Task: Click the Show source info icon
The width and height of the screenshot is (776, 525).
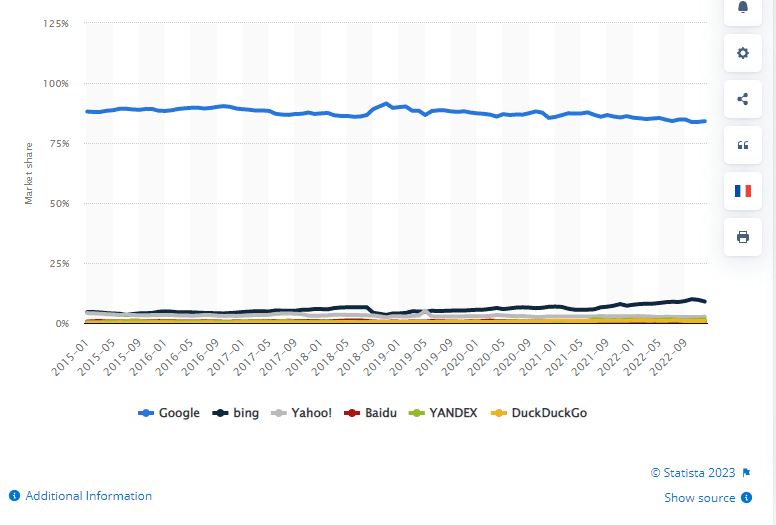Action: 746,498
